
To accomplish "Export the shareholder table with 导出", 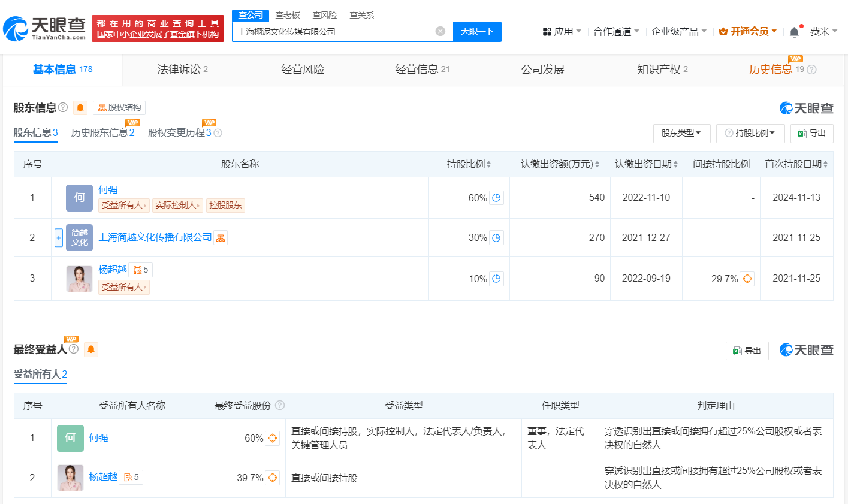I will click(811, 133).
